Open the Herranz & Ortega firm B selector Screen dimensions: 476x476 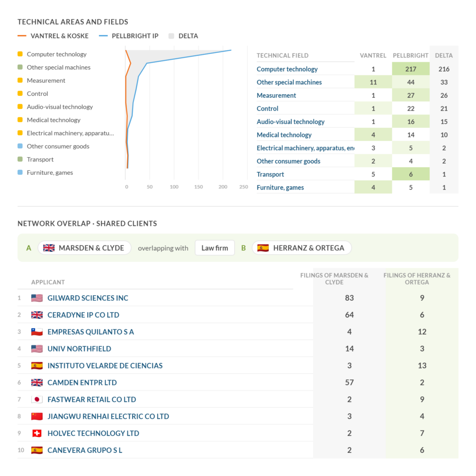click(302, 248)
